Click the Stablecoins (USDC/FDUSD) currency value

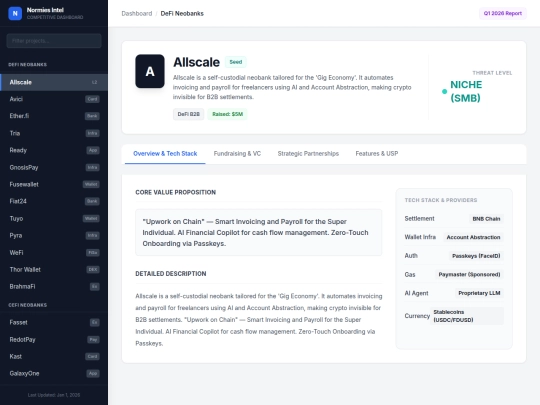click(x=467, y=316)
